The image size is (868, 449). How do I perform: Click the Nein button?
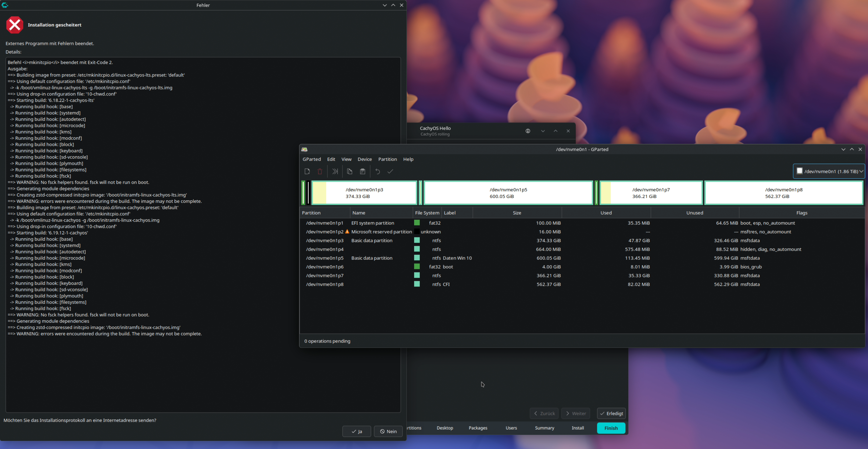(388, 431)
